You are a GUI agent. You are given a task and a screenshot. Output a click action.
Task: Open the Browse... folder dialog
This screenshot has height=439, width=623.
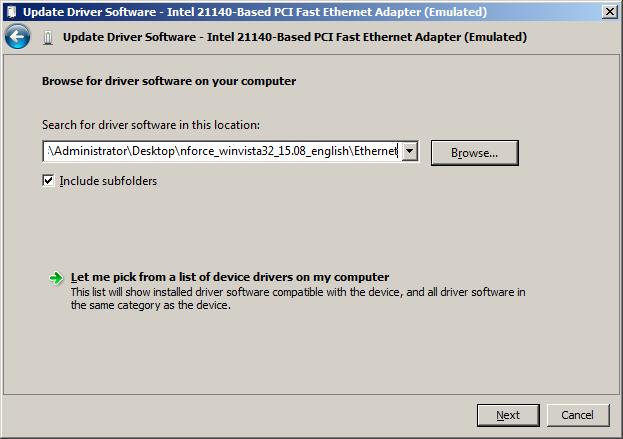pyautogui.click(x=474, y=153)
